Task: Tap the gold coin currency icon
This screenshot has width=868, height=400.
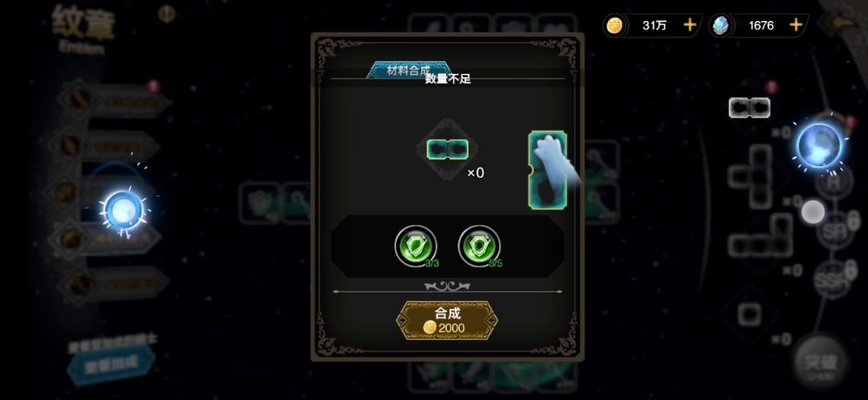Action: 615,26
